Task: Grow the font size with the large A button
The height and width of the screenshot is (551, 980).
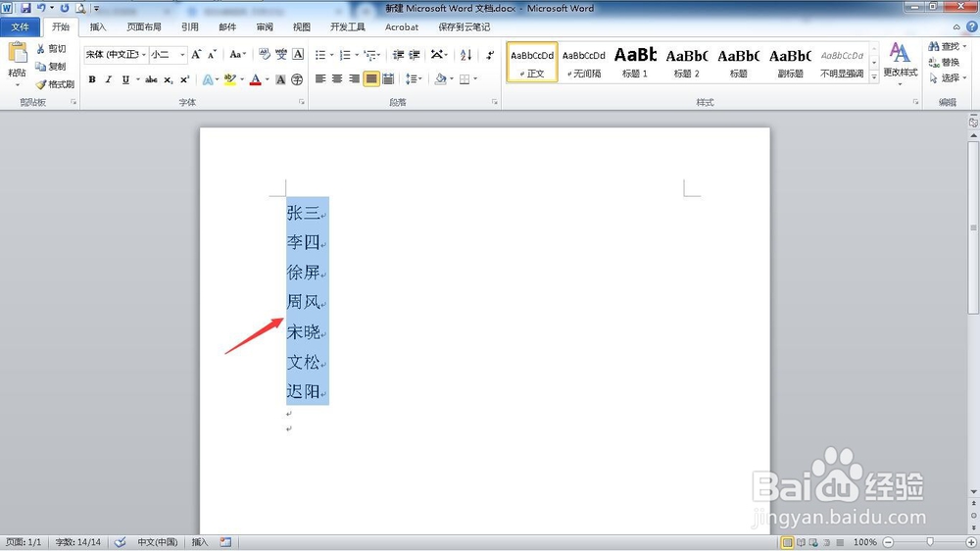Action: [196, 54]
